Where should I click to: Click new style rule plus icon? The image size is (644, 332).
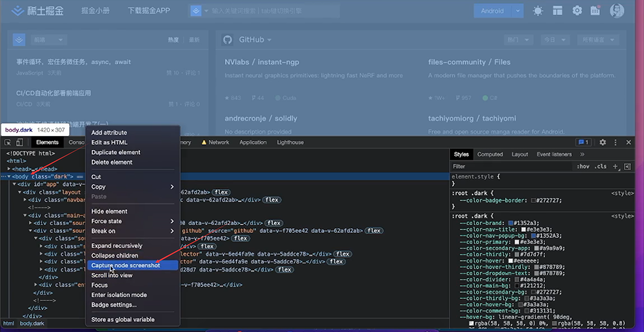click(x=615, y=167)
